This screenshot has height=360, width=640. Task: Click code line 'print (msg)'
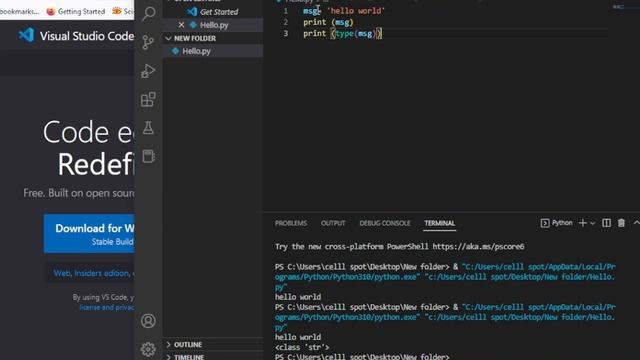coord(328,22)
